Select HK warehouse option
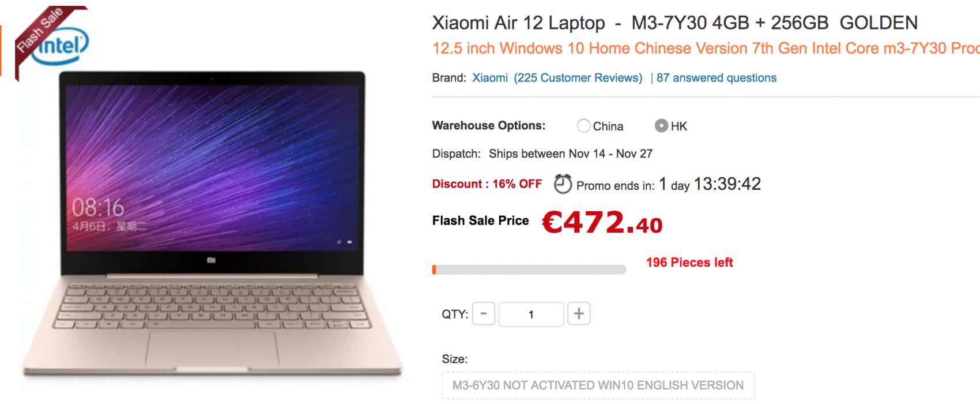The image size is (980, 404). point(662,126)
